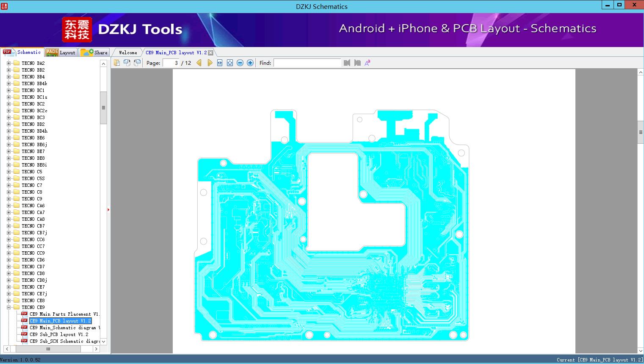Click the Find text field
This screenshot has height=364, width=644.
[307, 63]
